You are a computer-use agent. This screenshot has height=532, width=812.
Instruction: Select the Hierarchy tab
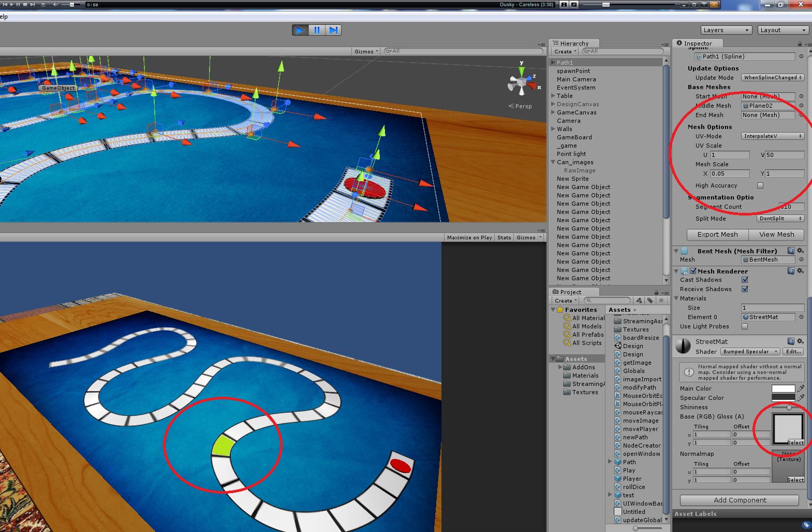(574, 44)
